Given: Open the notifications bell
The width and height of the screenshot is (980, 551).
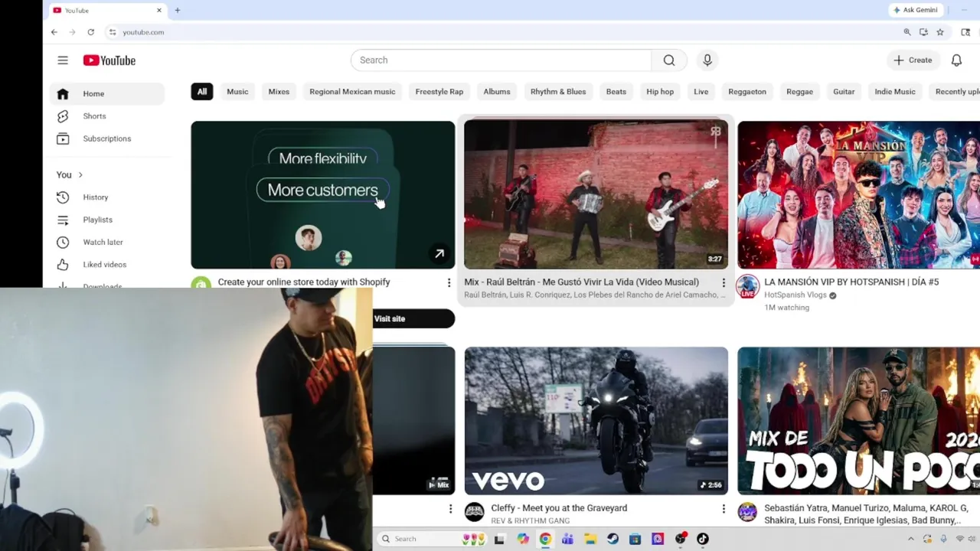Looking at the screenshot, I should click(956, 60).
